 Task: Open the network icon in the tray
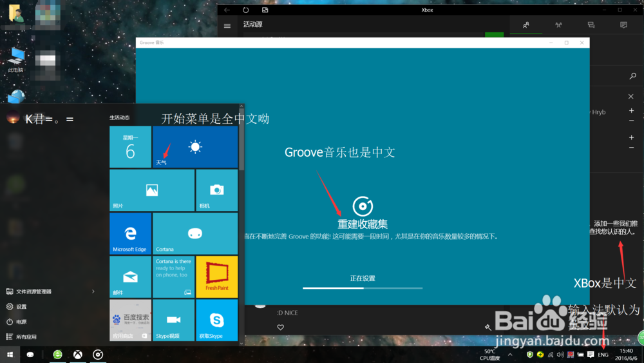click(551, 355)
